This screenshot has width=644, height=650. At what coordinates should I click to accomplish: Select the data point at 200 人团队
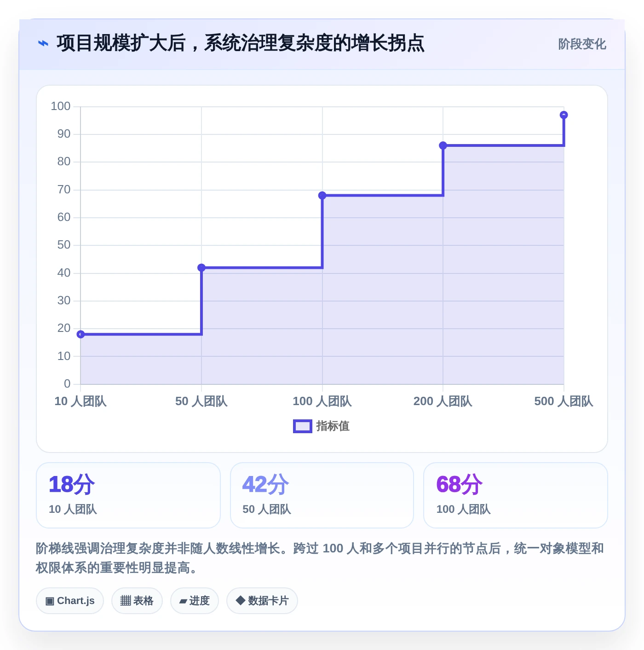tap(443, 145)
